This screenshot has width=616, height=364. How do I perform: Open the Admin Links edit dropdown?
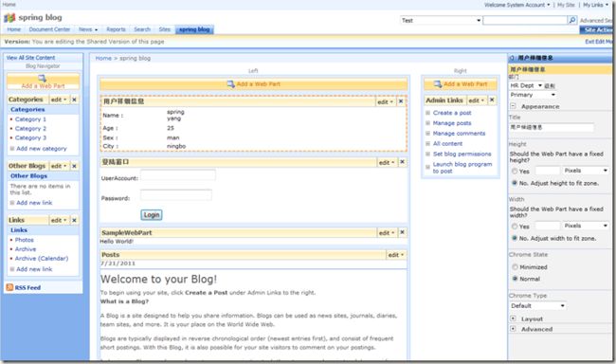476,100
